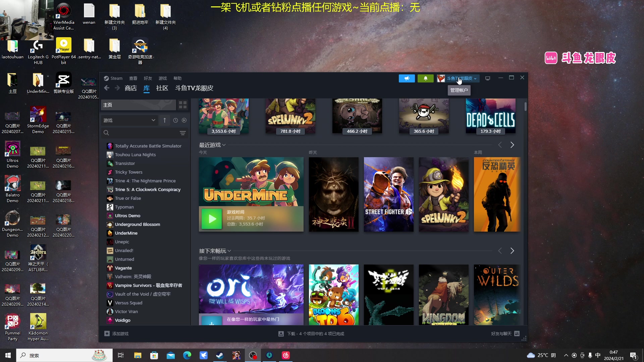Select Vampire Survivors in the game list
The image size is (644, 362).
[x=148, y=286]
